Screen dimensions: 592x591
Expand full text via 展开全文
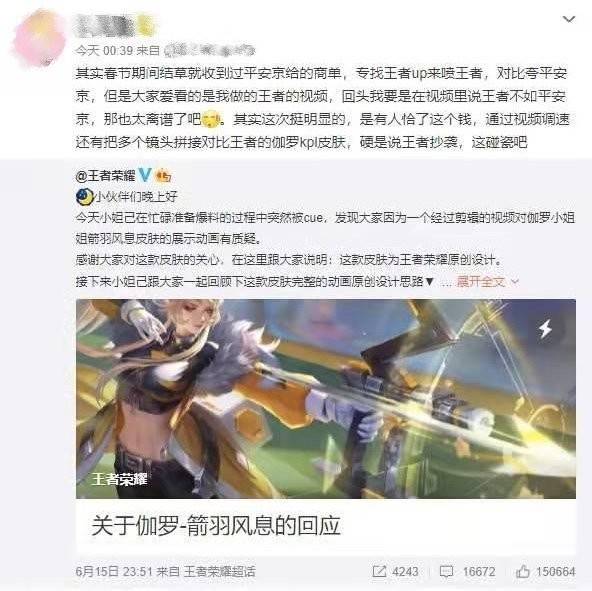480,281
